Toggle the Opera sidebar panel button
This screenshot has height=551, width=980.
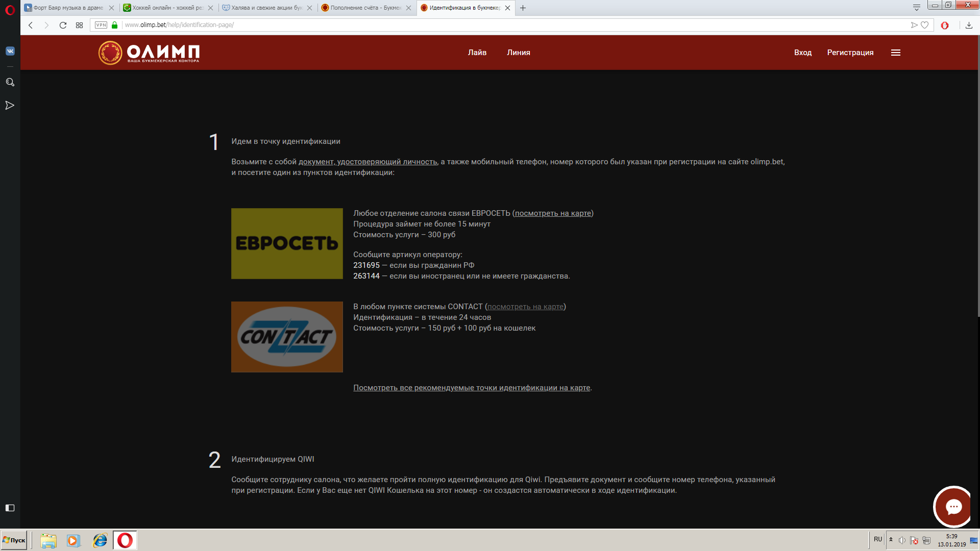[10, 508]
